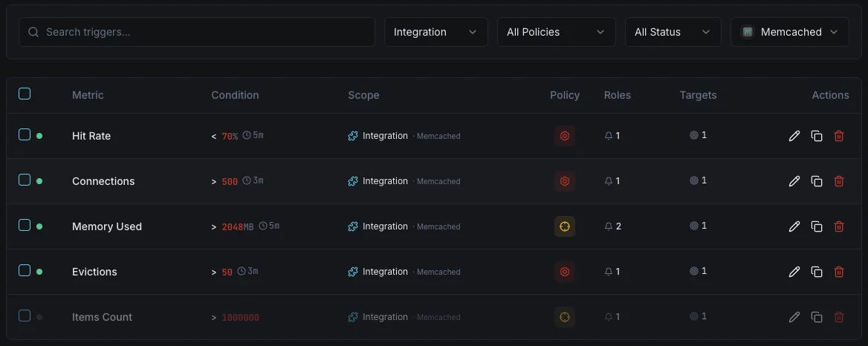Screen dimensions: 868x346
Task: Click the yellow policy icon for Memory Used
Action: coord(565,226)
